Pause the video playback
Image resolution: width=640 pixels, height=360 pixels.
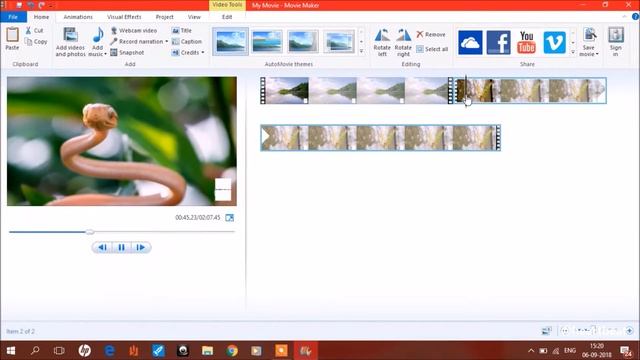122,247
